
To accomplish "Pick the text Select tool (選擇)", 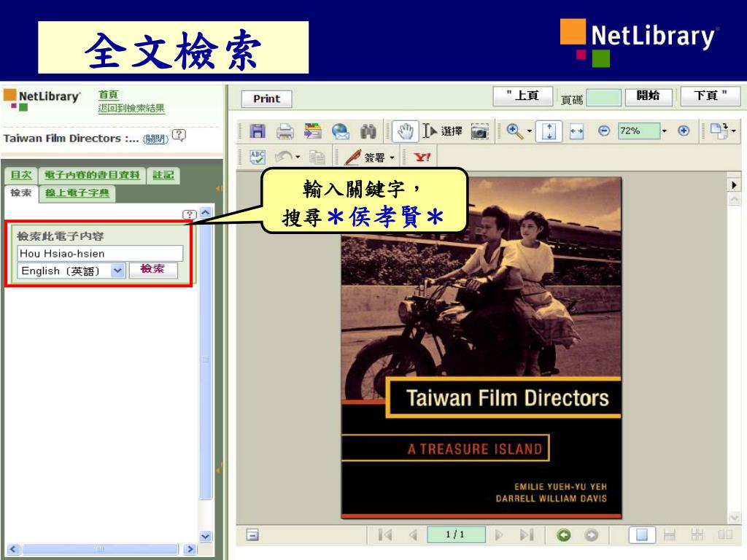I will pos(443,131).
